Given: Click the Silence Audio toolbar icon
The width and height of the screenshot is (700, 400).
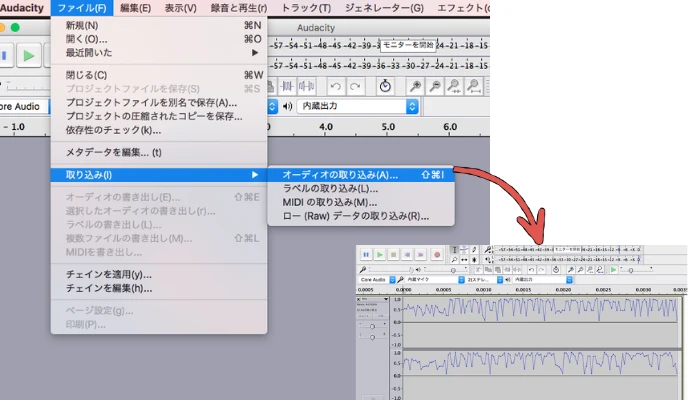Looking at the screenshot, I should pos(306,86).
